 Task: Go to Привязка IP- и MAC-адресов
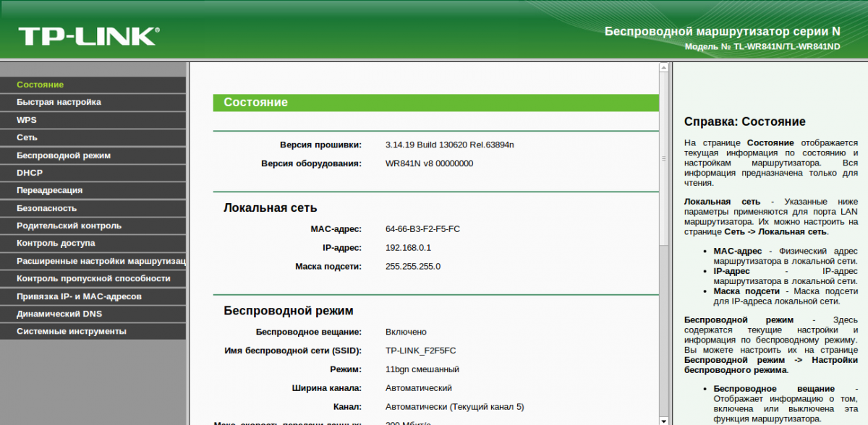[x=93, y=296]
